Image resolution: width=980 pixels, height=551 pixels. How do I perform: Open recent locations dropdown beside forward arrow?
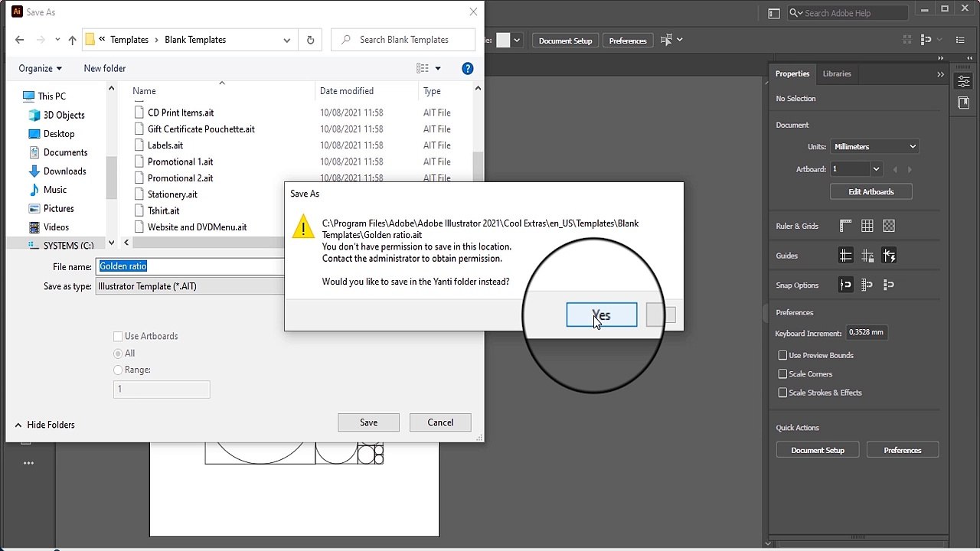[57, 40]
